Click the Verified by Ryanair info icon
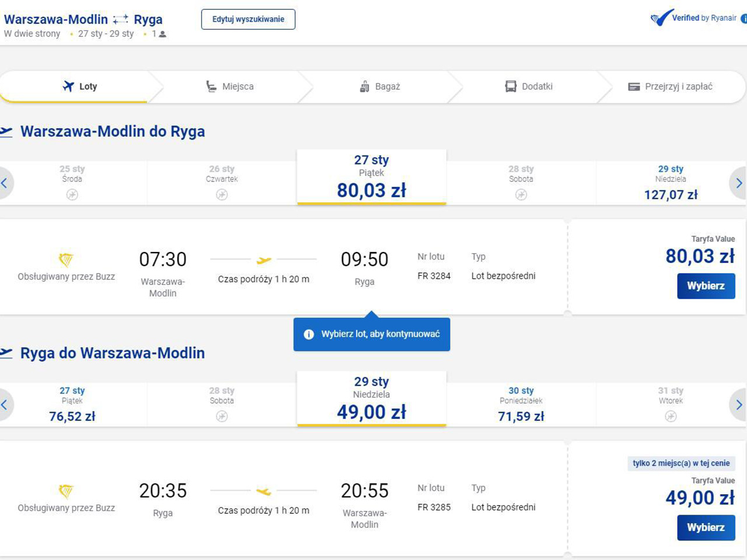Screen dimensions: 747x560 (743, 19)
